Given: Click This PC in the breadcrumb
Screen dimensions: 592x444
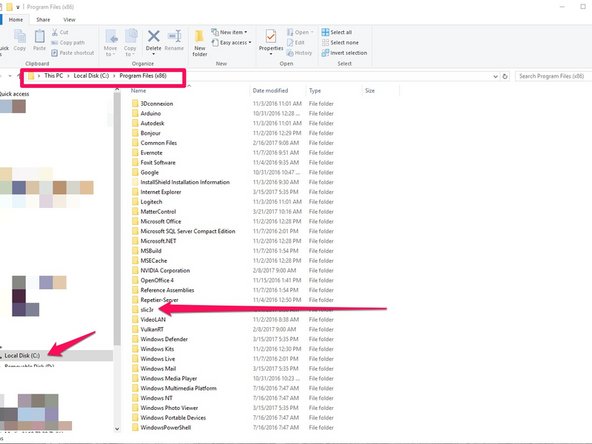Looking at the screenshot, I should pos(54,76).
